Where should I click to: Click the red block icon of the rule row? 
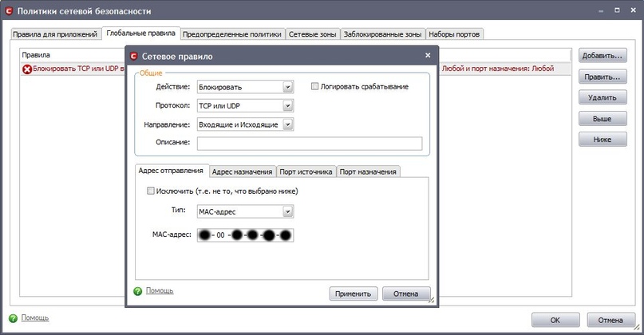[x=27, y=69]
